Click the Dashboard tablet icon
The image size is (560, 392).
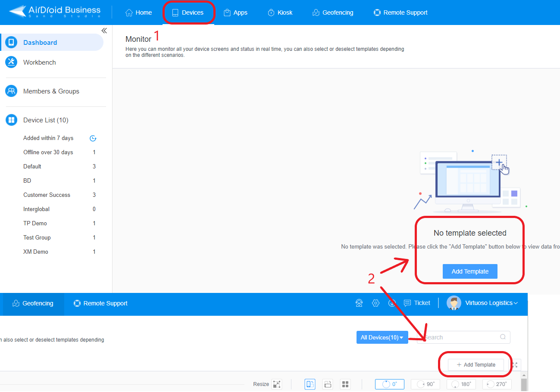point(11,42)
